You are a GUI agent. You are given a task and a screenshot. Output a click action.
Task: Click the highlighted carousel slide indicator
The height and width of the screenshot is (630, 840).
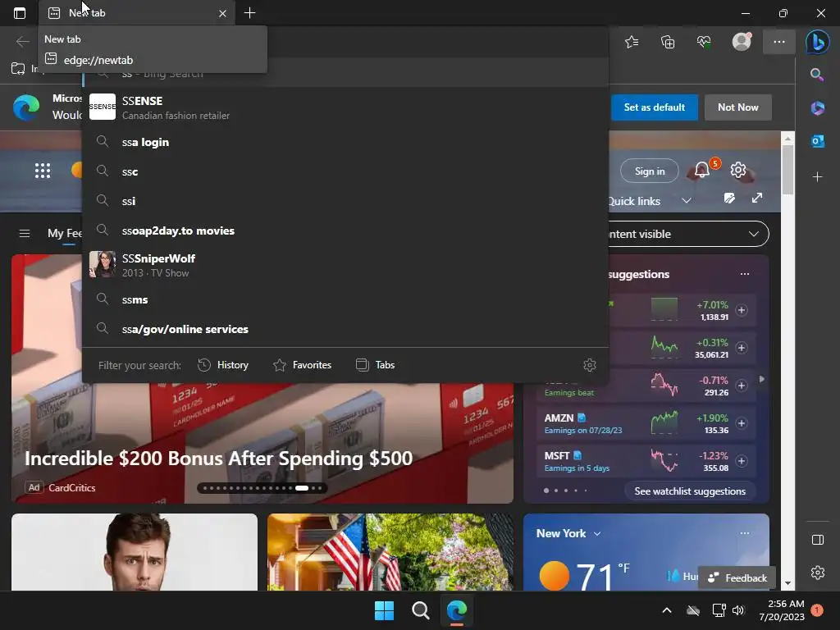click(x=302, y=488)
